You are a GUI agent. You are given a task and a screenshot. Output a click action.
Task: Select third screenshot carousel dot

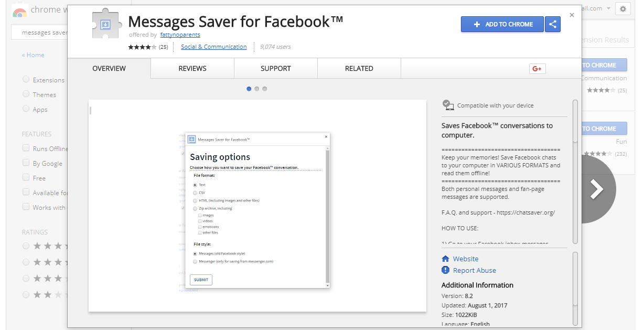[264, 89]
